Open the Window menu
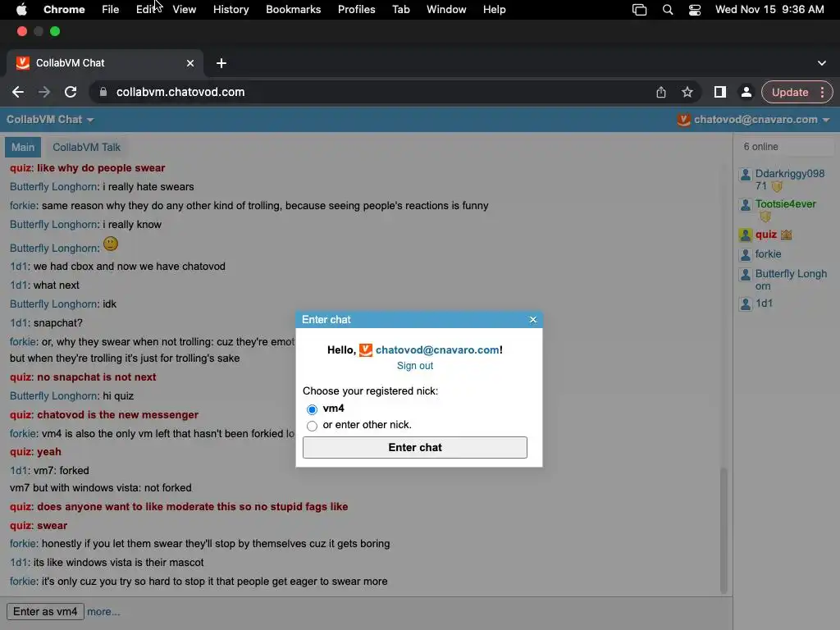Image resolution: width=840 pixels, height=630 pixels. click(446, 10)
